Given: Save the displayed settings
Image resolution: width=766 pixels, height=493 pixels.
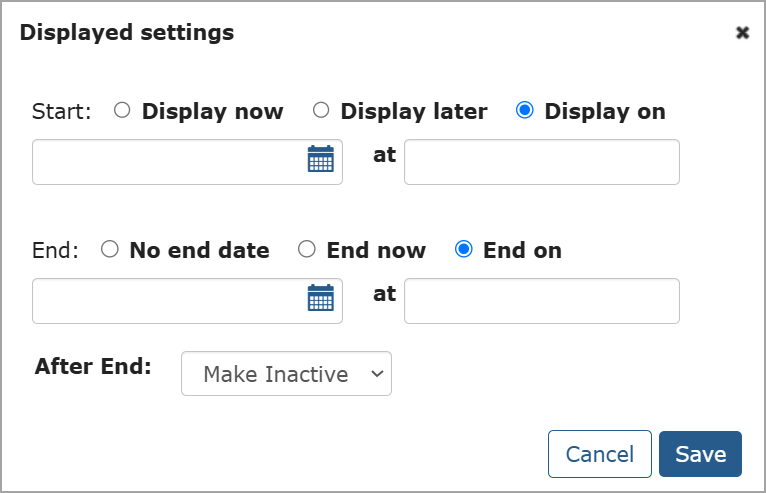Looking at the screenshot, I should (700, 454).
